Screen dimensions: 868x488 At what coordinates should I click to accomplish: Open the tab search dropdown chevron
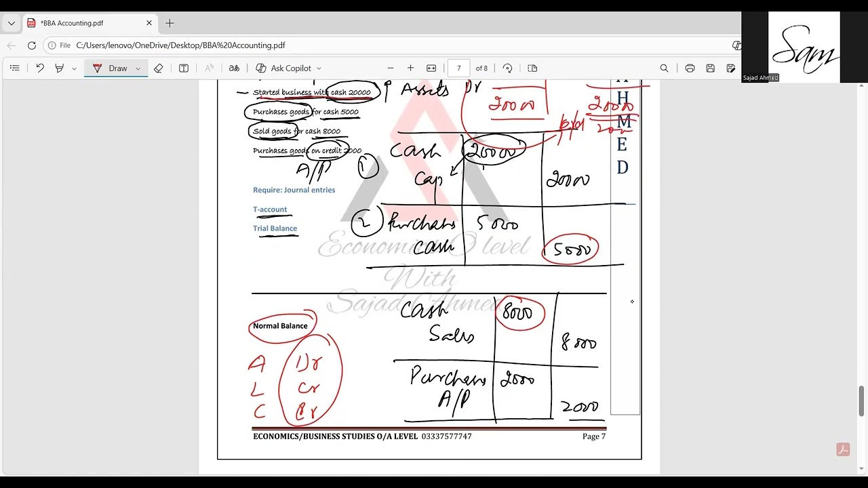pos(11,23)
